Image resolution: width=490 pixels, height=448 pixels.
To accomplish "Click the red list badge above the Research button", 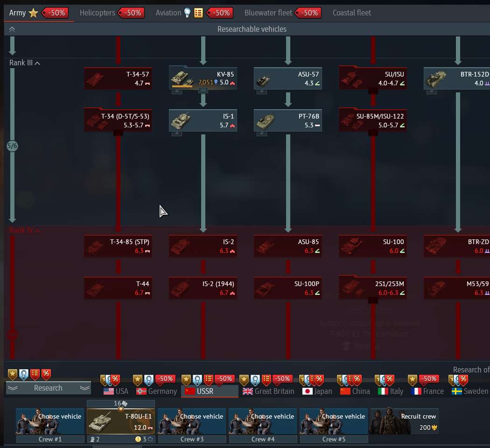I will [x=35, y=374].
